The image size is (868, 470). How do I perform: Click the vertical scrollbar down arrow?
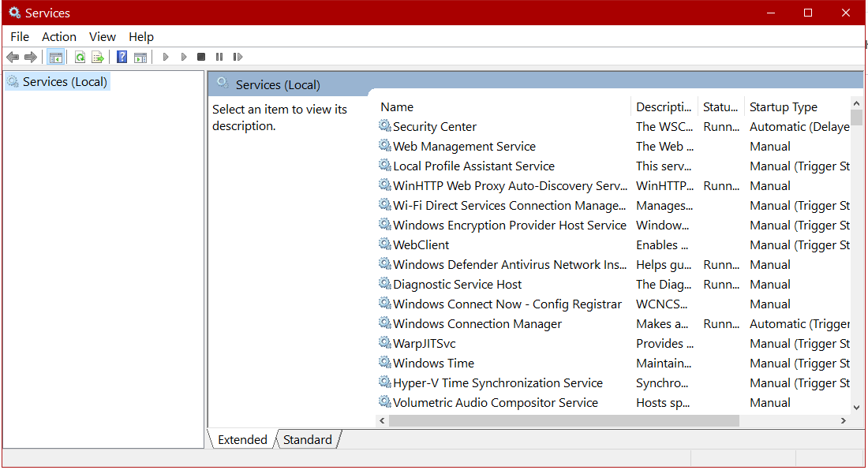click(x=857, y=408)
